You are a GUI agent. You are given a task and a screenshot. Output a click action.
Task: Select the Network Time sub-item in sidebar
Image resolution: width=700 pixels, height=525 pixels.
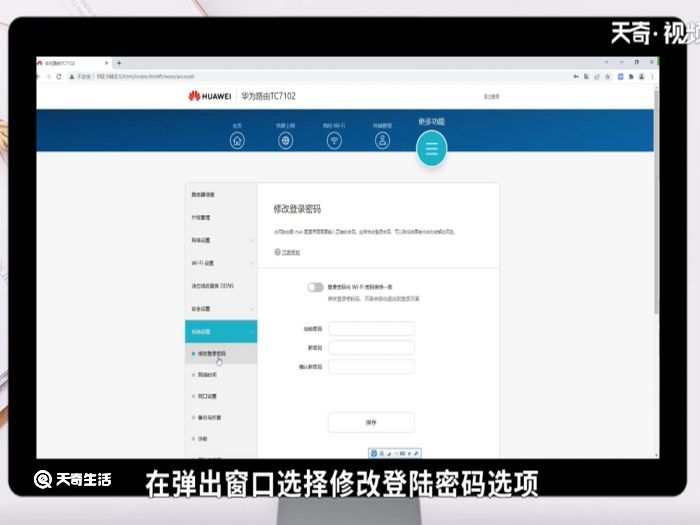click(x=221, y=375)
